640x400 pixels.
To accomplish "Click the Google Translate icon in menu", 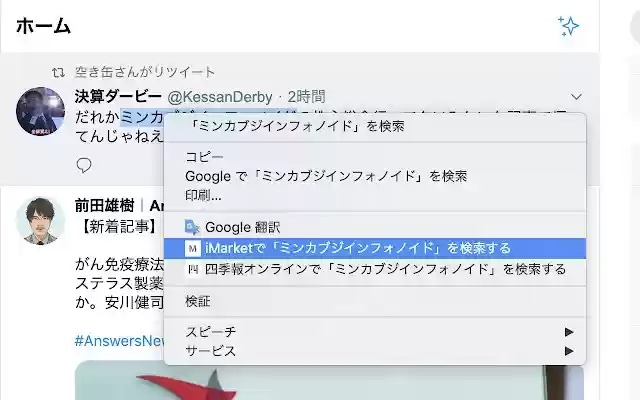I will (192, 227).
